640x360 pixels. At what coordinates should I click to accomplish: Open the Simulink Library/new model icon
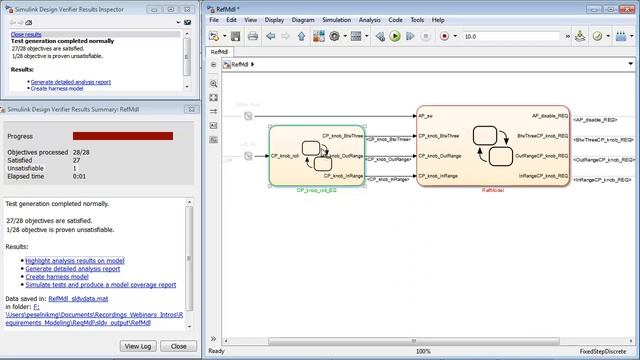pyautogui.click(x=214, y=36)
